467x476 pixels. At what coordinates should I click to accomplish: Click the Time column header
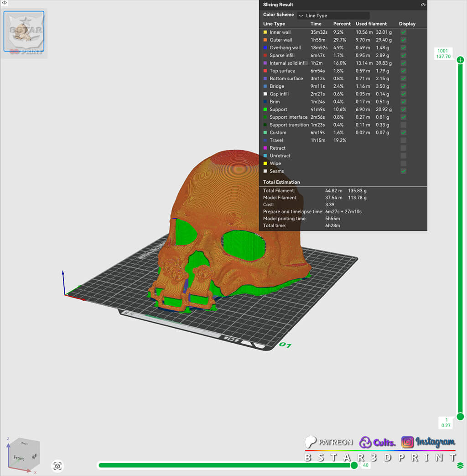[316, 24]
